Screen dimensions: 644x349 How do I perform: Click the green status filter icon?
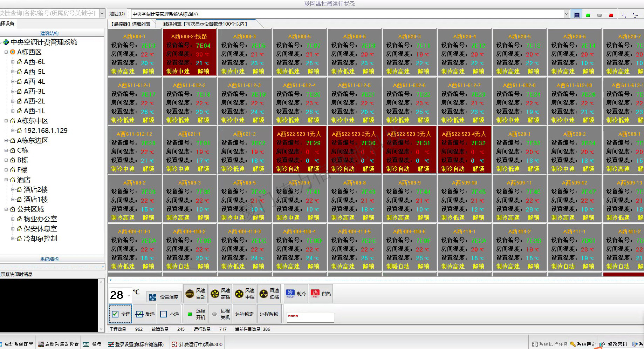[588, 15]
